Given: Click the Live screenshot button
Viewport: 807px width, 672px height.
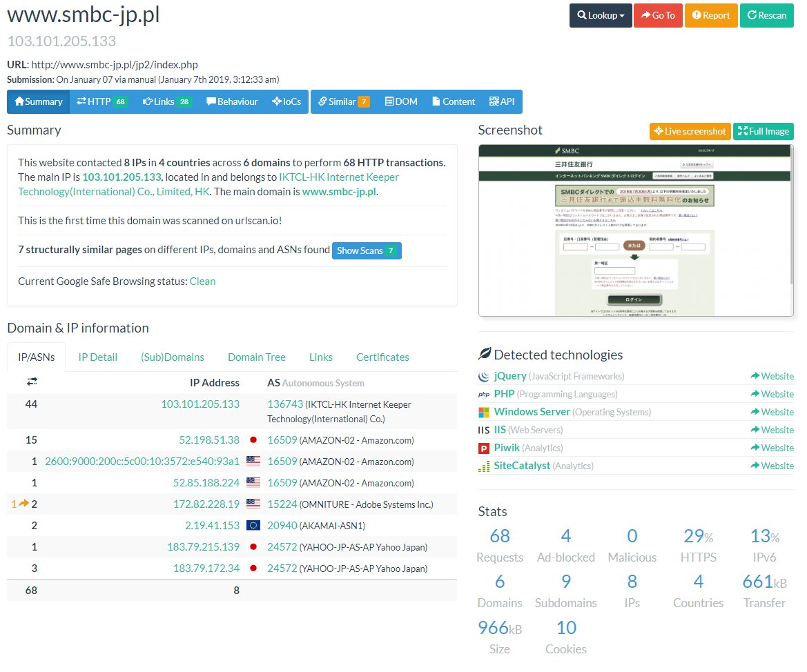Looking at the screenshot, I should [690, 131].
